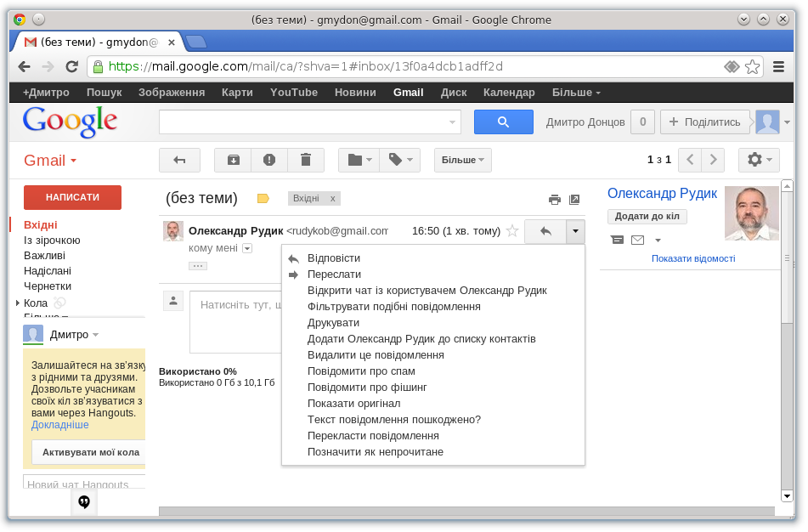808x532 pixels.
Task: Click the reply arrow button on the message
Action: (545, 231)
